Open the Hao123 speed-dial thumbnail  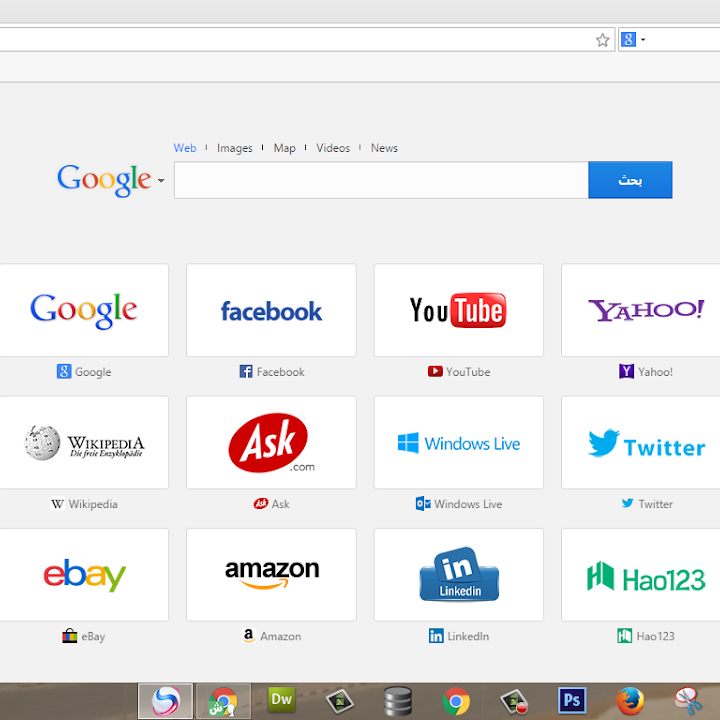point(641,575)
